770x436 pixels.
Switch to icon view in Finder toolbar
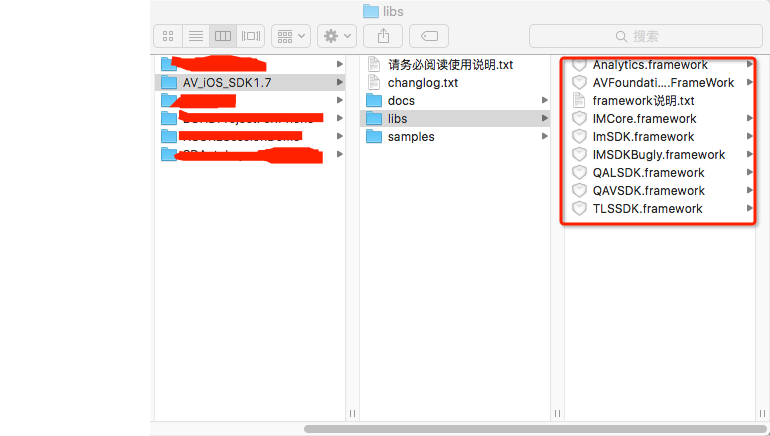pyautogui.click(x=168, y=36)
